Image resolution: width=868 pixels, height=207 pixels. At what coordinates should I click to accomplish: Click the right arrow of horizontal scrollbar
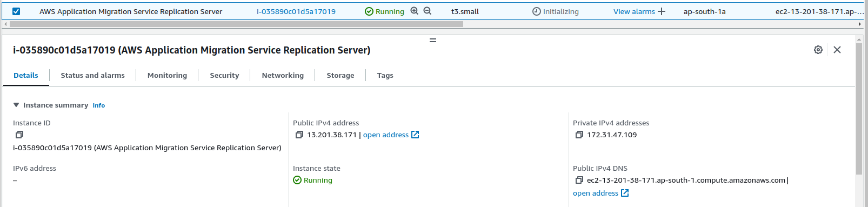tap(859, 24)
